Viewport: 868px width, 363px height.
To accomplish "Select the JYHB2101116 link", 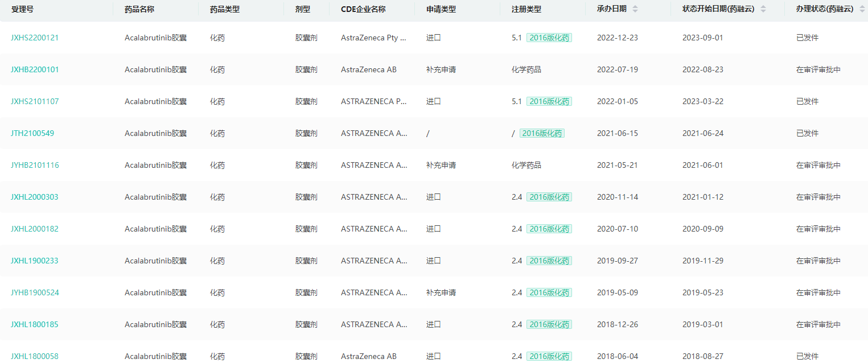I will (35, 165).
